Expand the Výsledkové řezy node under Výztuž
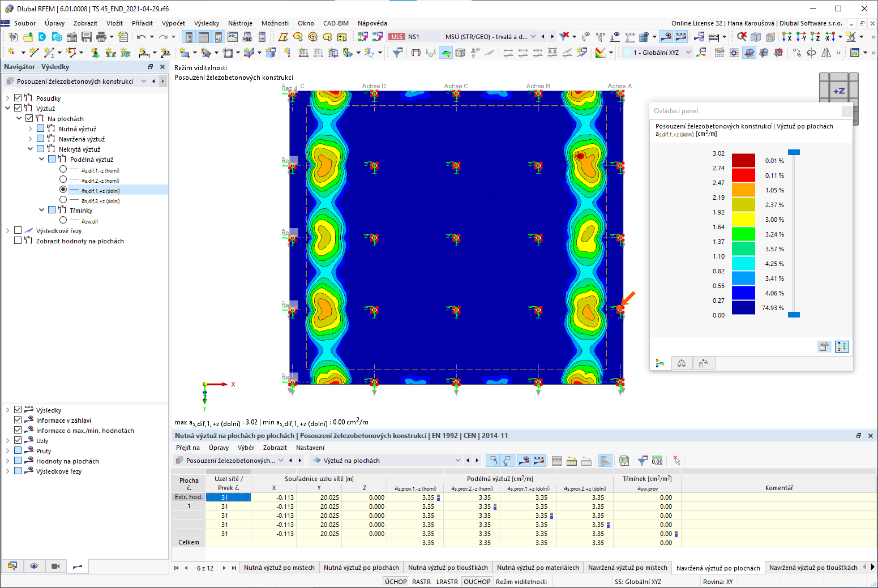The height and width of the screenshot is (588, 878). click(8, 230)
